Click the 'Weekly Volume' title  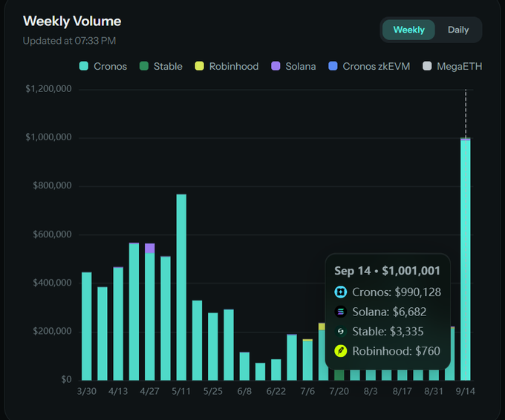click(x=72, y=22)
